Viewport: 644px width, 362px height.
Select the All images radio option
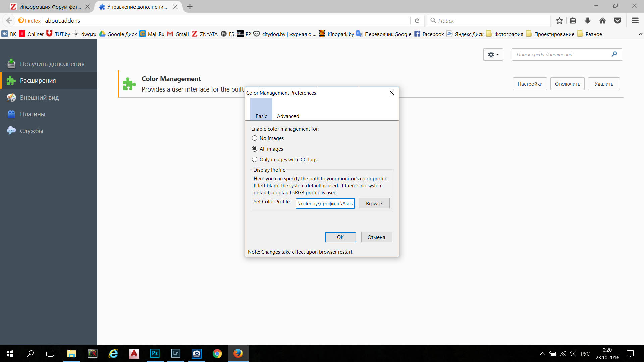(x=255, y=149)
